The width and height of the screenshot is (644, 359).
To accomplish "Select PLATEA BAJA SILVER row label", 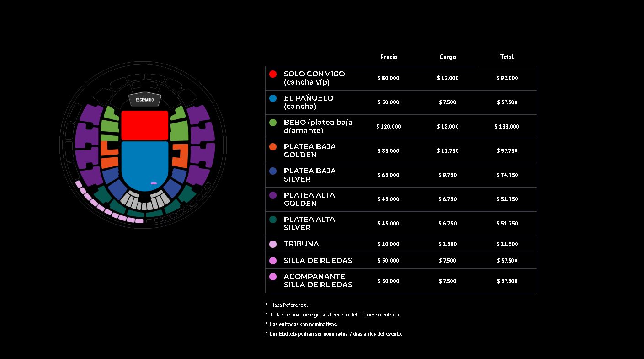I will click(310, 175).
